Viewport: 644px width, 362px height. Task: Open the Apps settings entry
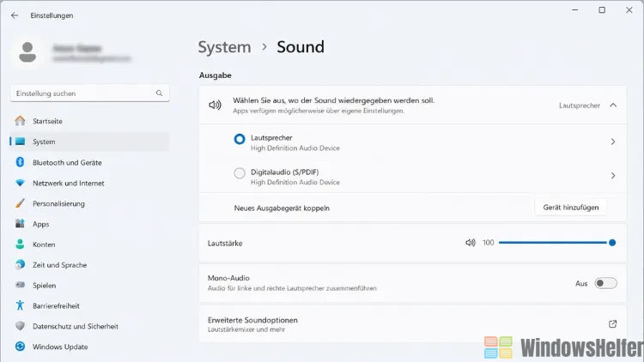coord(89,224)
